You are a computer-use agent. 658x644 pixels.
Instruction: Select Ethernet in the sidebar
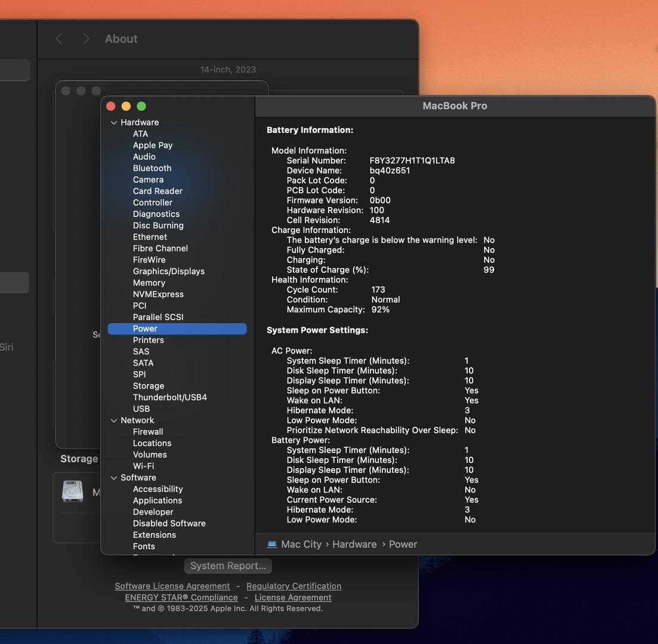(150, 237)
